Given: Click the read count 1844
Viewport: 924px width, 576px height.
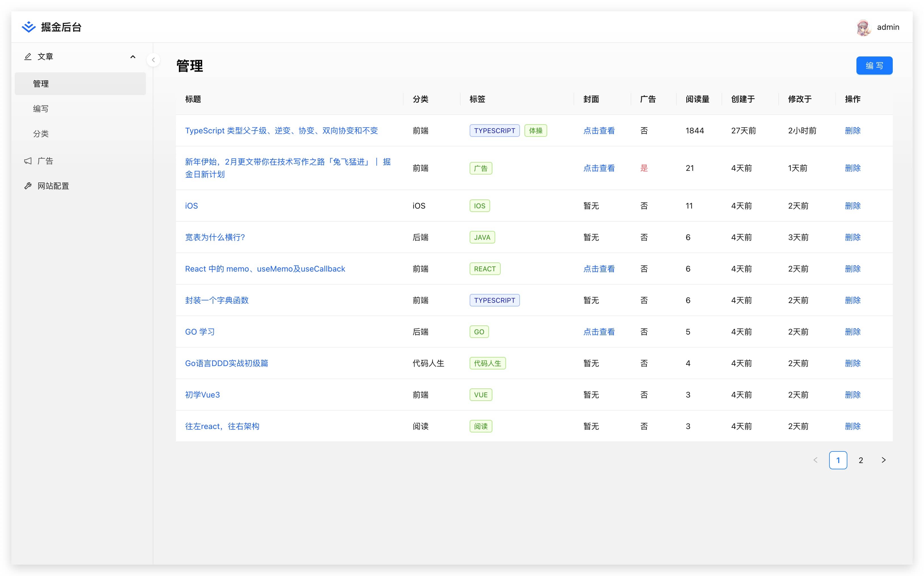Looking at the screenshot, I should click(695, 131).
